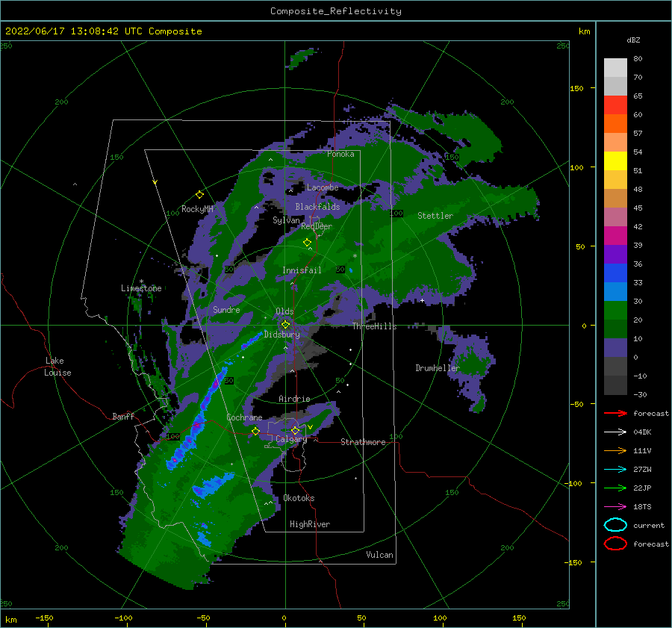
Task: Click the Composite_Reflectivity title
Action: [x=335, y=11]
